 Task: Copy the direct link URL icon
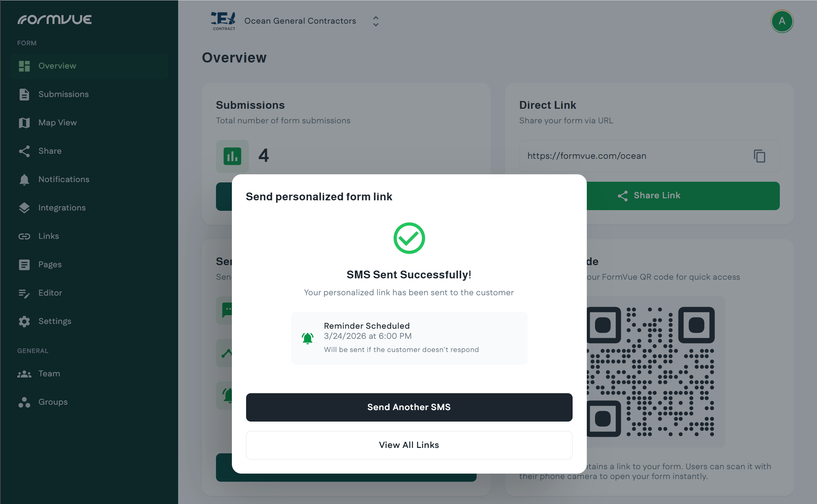point(759,156)
